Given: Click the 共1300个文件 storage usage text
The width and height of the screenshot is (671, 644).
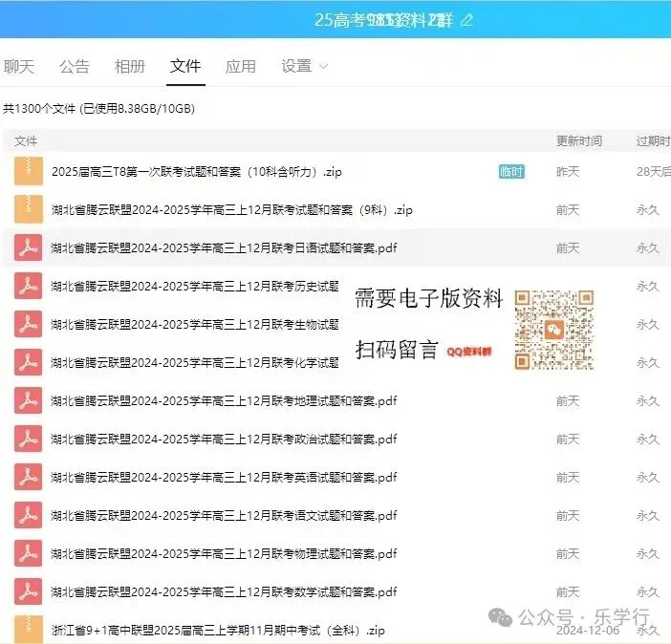Looking at the screenshot, I should 98,108.
